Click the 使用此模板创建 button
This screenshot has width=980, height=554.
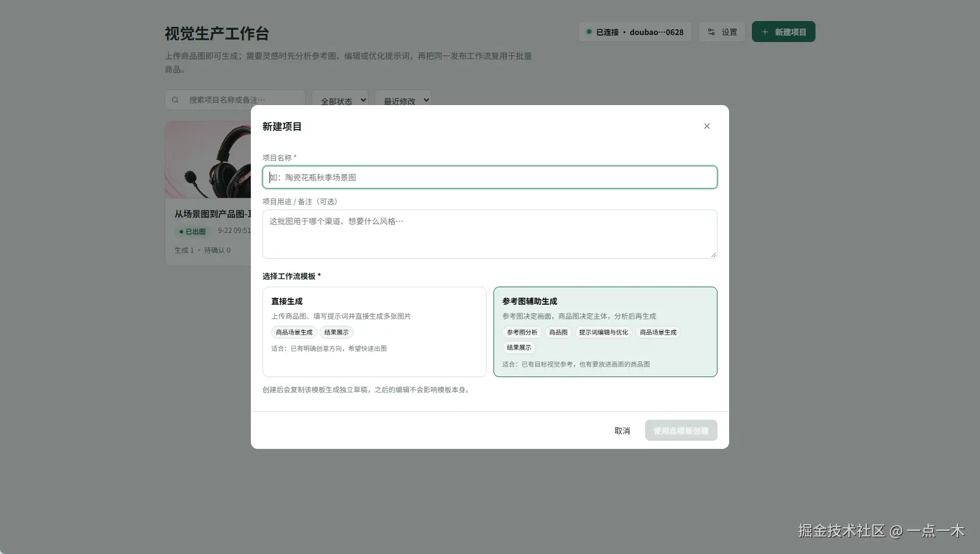pyautogui.click(x=681, y=431)
